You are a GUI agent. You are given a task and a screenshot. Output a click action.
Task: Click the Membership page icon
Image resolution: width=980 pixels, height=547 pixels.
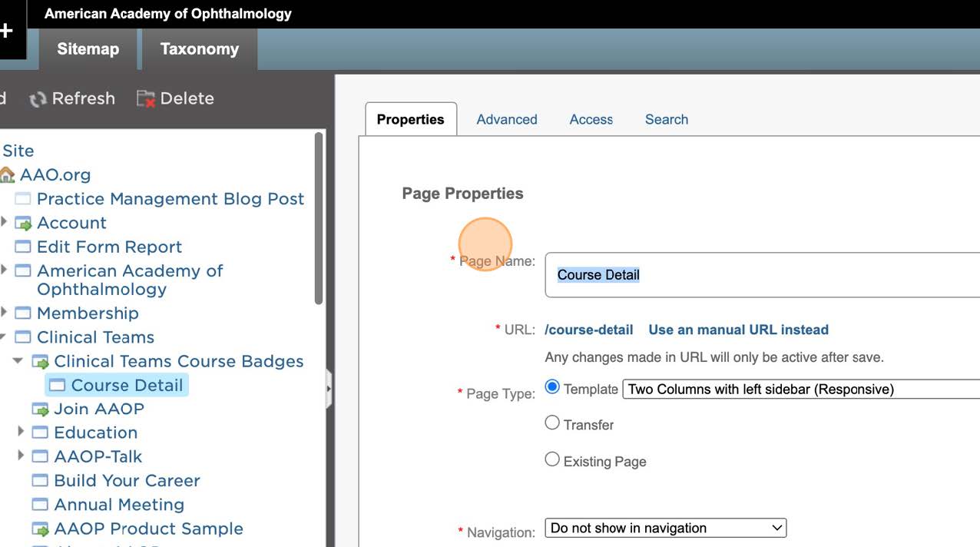[23, 313]
